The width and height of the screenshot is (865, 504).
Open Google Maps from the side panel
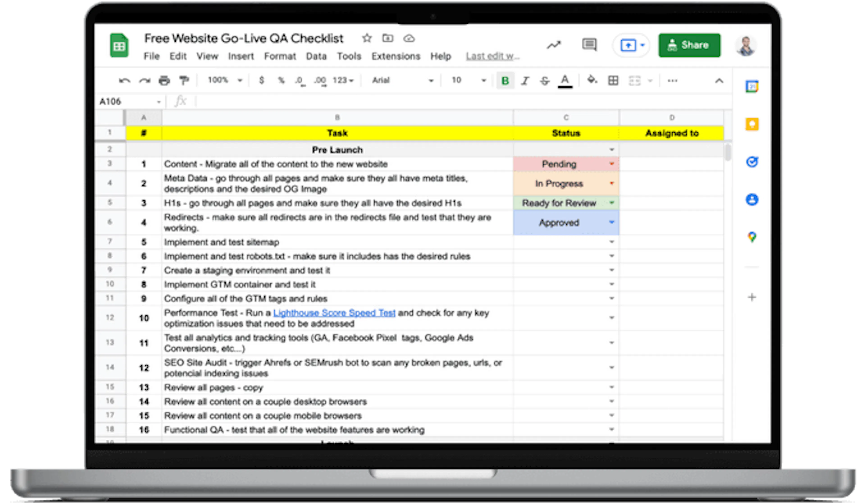tap(752, 236)
